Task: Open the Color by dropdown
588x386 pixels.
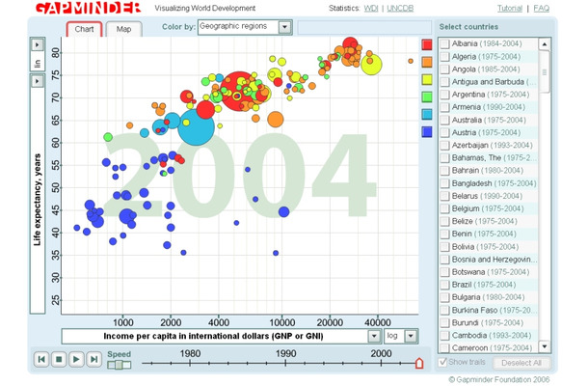Action: click(245, 27)
